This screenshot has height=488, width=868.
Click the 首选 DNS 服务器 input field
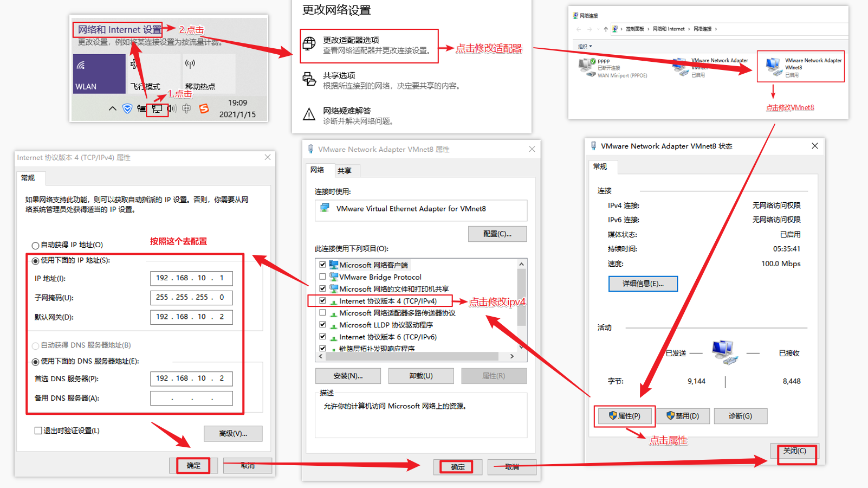pos(191,378)
